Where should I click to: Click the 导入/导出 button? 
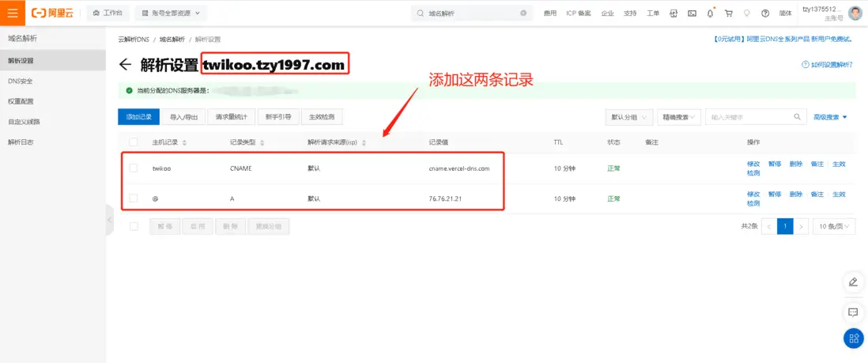click(184, 117)
